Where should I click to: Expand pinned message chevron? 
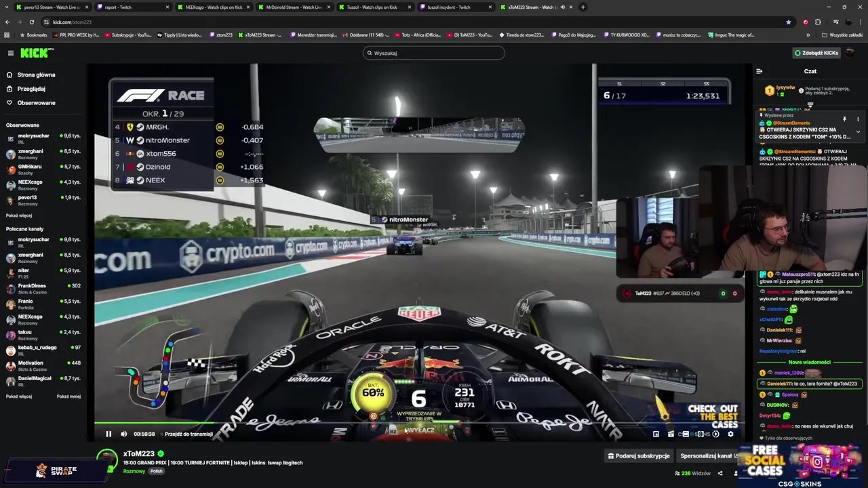858,132
